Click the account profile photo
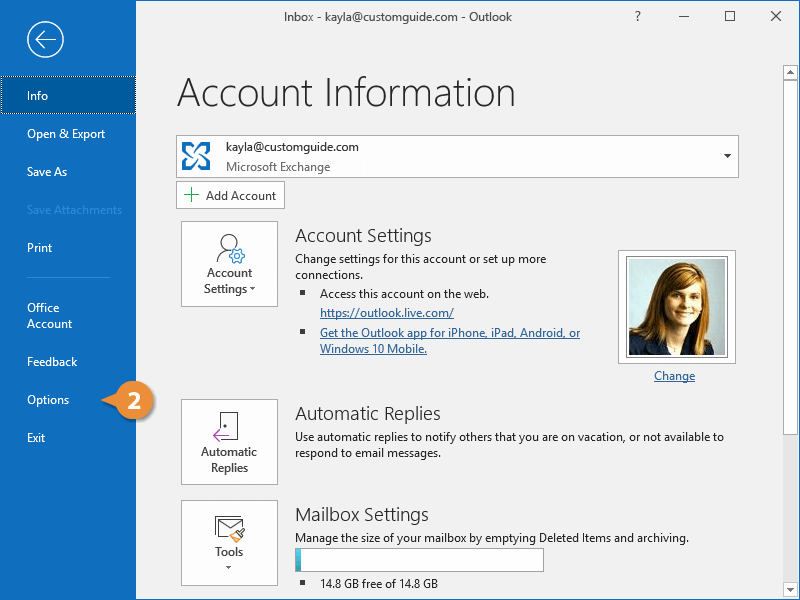The height and width of the screenshot is (600, 800). pos(677,307)
